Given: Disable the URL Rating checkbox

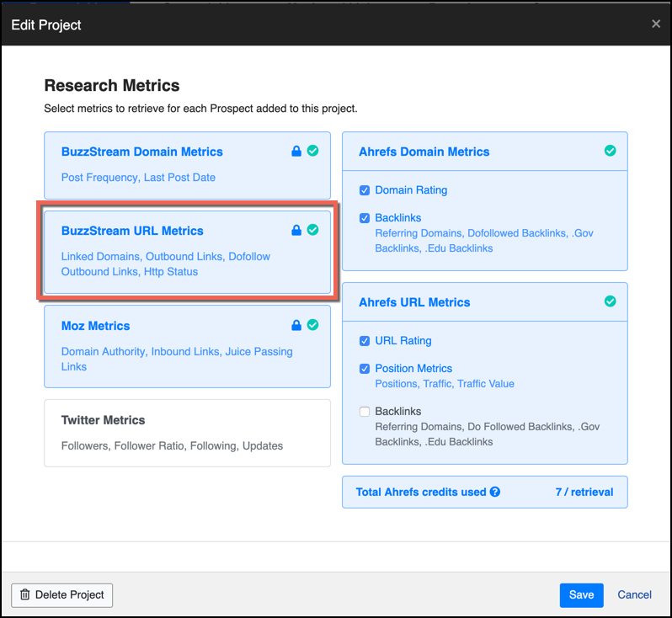Looking at the screenshot, I should 365,341.
